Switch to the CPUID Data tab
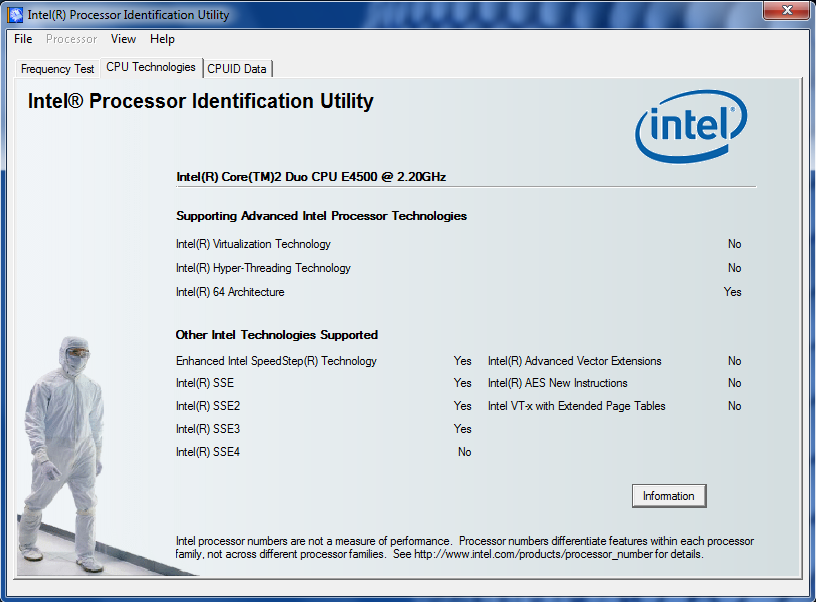816x602 pixels. click(237, 69)
